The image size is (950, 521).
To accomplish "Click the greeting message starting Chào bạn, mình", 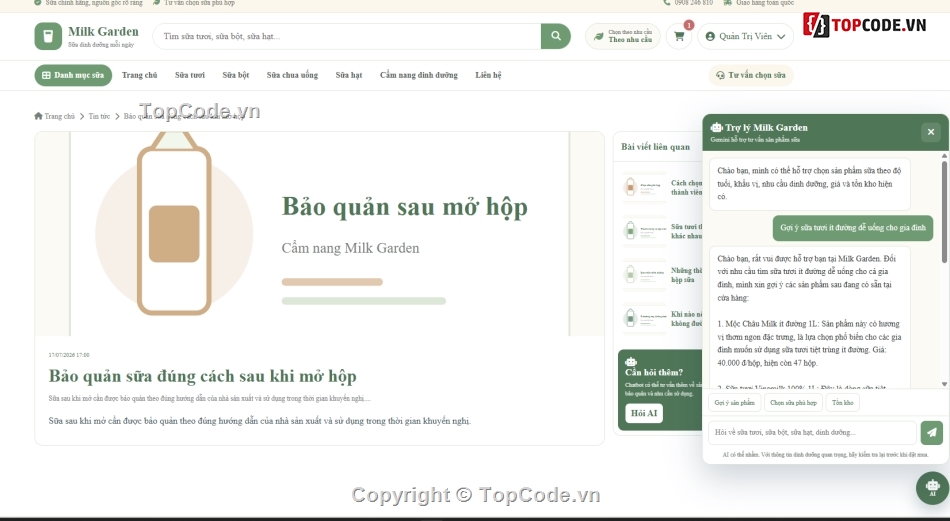I will 809,184.
